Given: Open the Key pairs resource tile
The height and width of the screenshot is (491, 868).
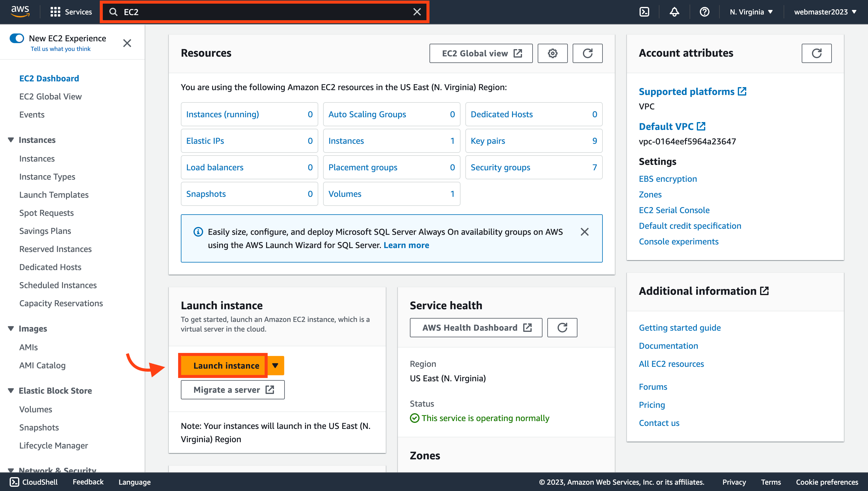Looking at the screenshot, I should click(534, 141).
